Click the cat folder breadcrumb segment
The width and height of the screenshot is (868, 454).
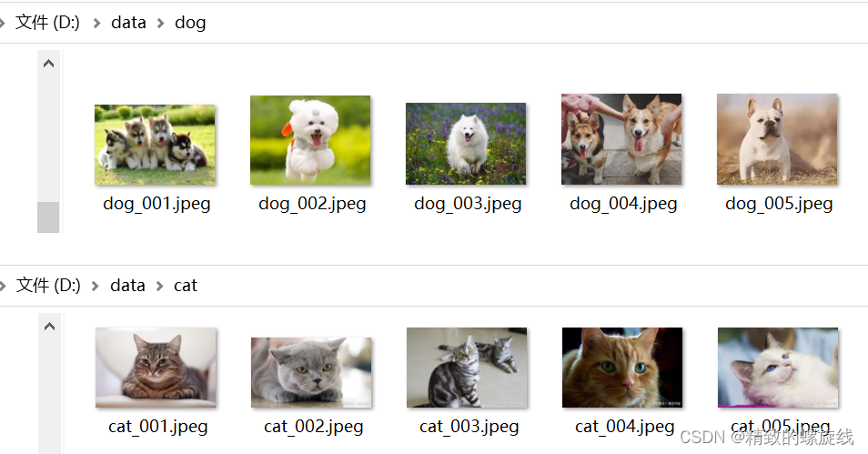(186, 286)
